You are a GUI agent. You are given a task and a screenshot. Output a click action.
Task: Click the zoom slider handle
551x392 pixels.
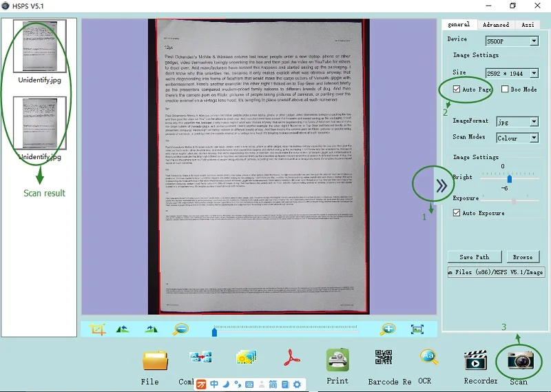coord(214,331)
